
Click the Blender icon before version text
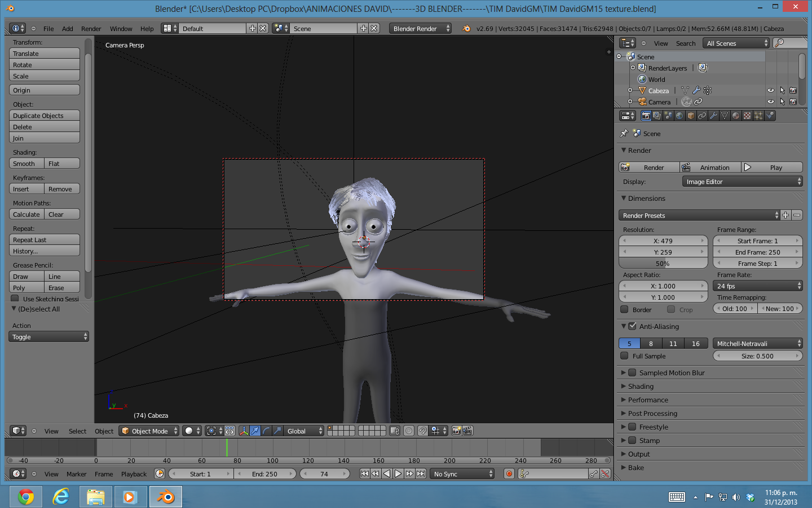pos(466,28)
